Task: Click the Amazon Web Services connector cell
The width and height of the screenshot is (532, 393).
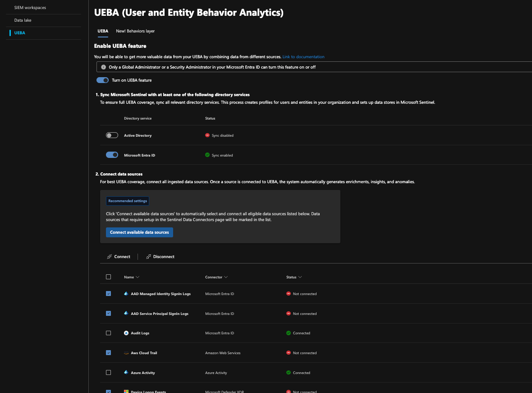Action: (x=223, y=353)
